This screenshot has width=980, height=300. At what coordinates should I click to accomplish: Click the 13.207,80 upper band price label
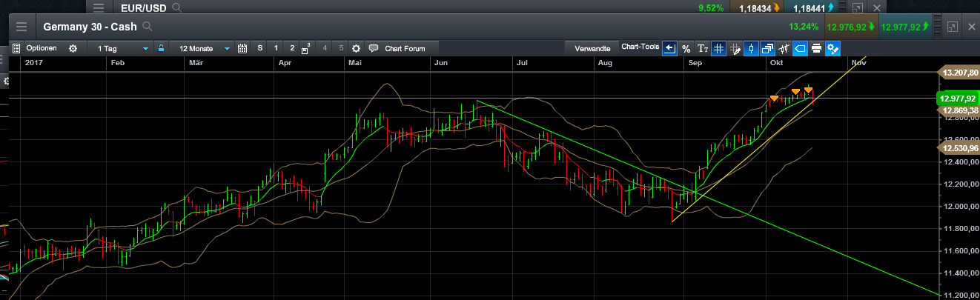click(x=959, y=73)
